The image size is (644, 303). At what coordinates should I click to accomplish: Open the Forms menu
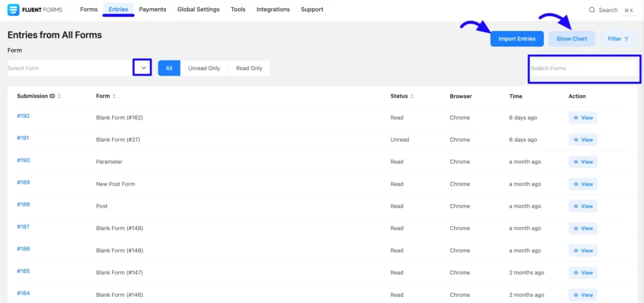tap(89, 9)
